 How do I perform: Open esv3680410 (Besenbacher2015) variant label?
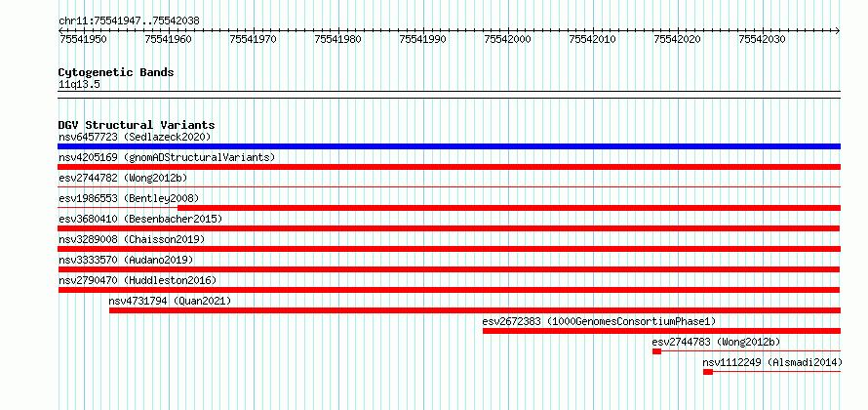point(140,219)
